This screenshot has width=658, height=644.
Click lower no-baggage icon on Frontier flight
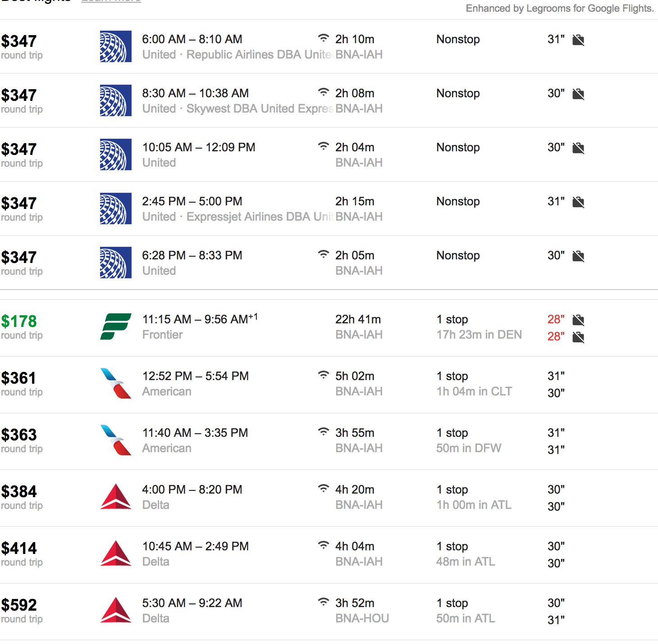578,337
